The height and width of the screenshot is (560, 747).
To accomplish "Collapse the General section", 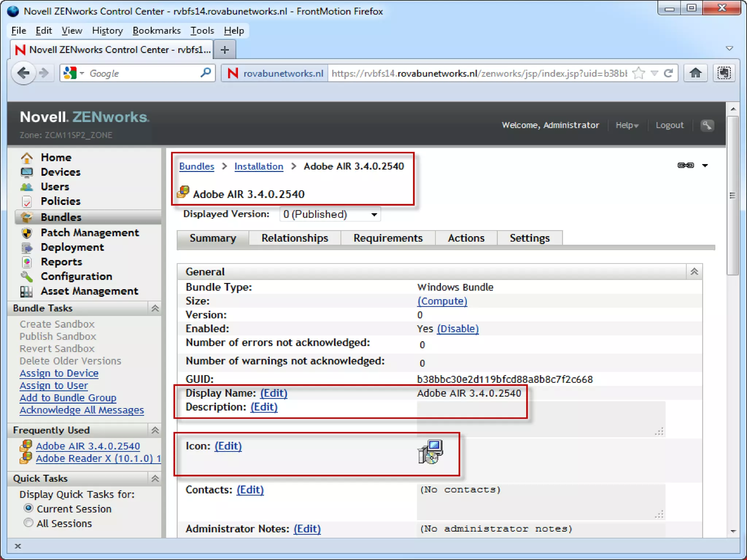I will click(x=694, y=272).
